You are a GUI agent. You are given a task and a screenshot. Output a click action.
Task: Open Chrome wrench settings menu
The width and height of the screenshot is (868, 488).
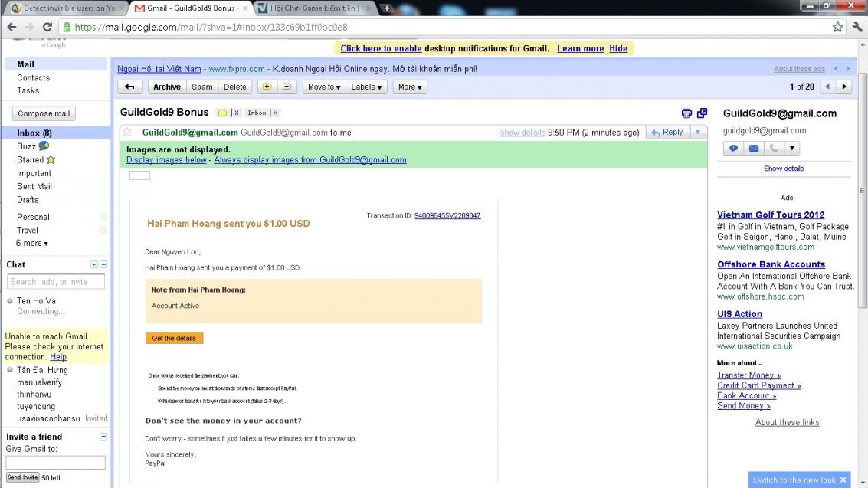pyautogui.click(x=857, y=27)
